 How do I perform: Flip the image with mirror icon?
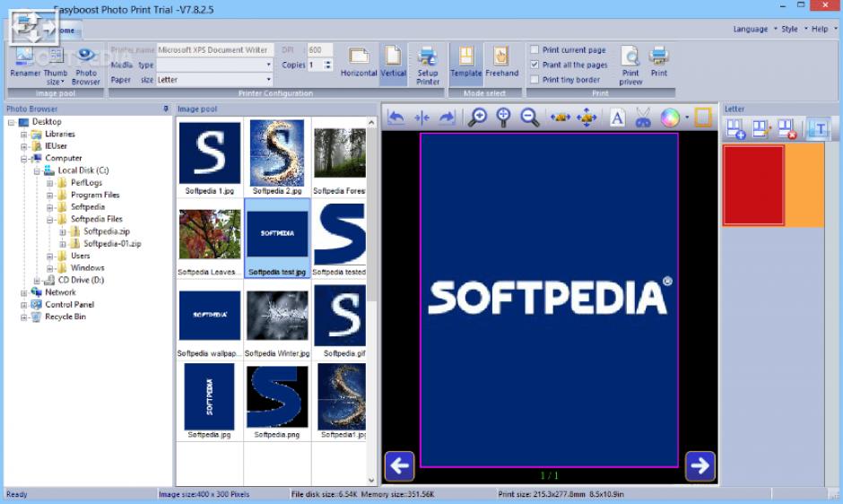point(422,117)
